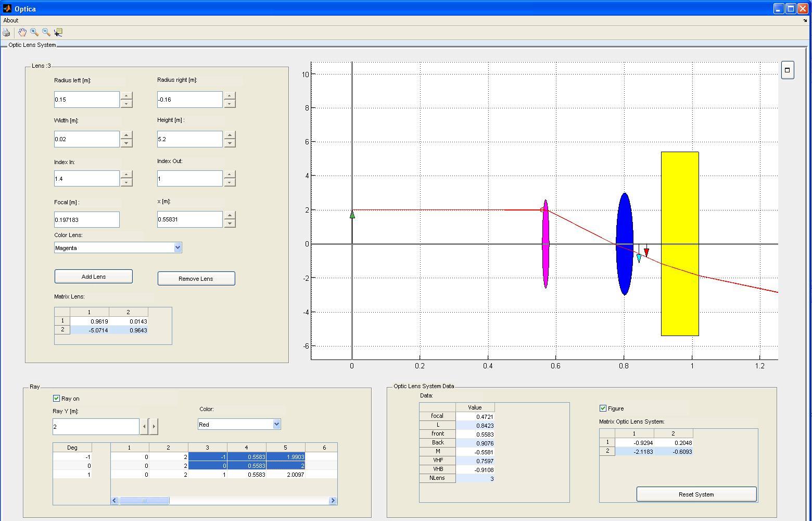Click ray table scrollbar right arrow
Screen dimensions: 812x521
(x=333, y=501)
